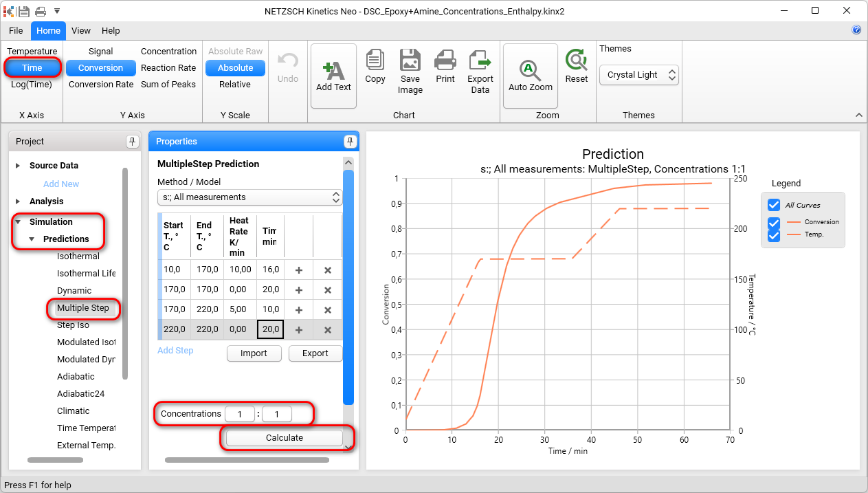The width and height of the screenshot is (868, 493).
Task: Collapse the Predictions tree branch
Action: click(31, 239)
